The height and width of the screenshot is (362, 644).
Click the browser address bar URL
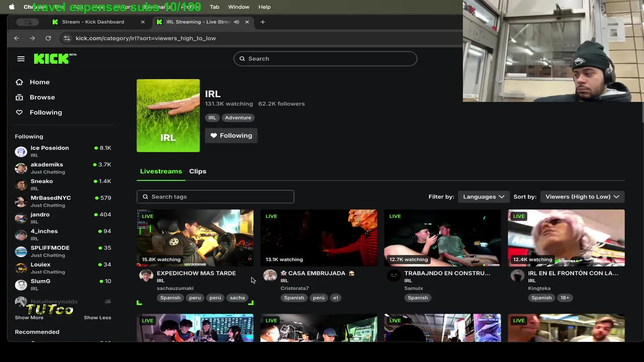[x=146, y=38]
